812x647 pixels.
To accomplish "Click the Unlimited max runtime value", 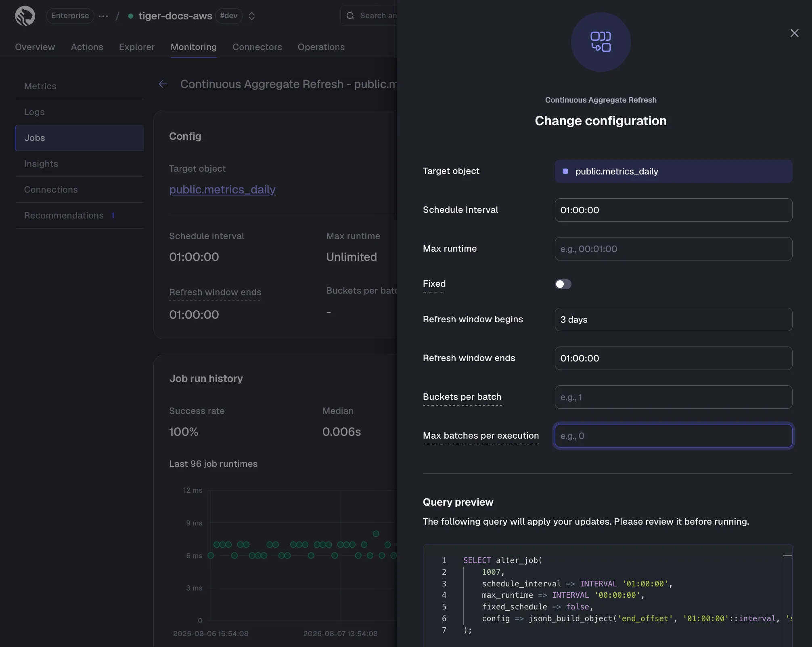I will pos(352,257).
